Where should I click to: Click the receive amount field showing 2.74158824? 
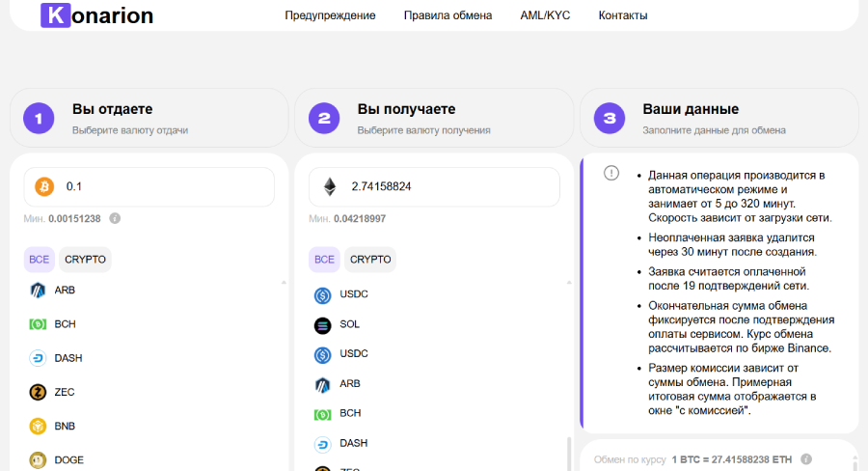pyautogui.click(x=448, y=186)
